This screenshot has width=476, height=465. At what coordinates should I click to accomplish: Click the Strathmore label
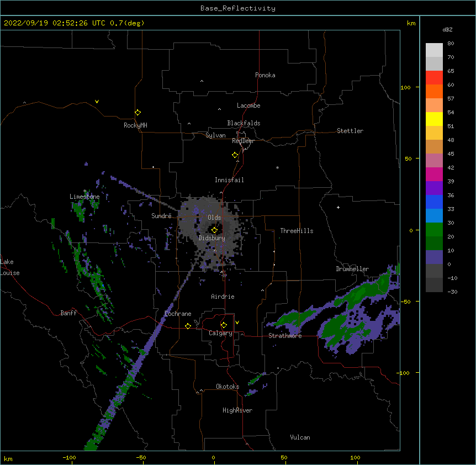[x=285, y=336]
